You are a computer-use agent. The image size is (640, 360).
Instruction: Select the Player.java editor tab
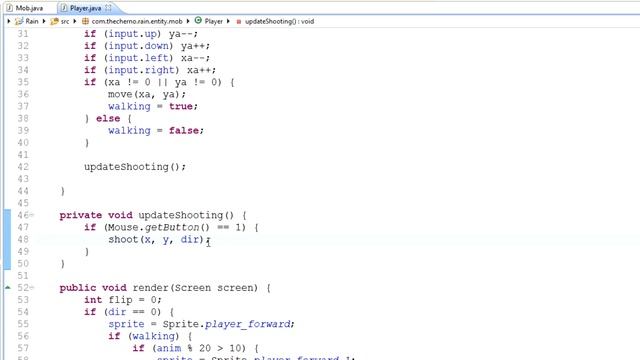coord(85,8)
